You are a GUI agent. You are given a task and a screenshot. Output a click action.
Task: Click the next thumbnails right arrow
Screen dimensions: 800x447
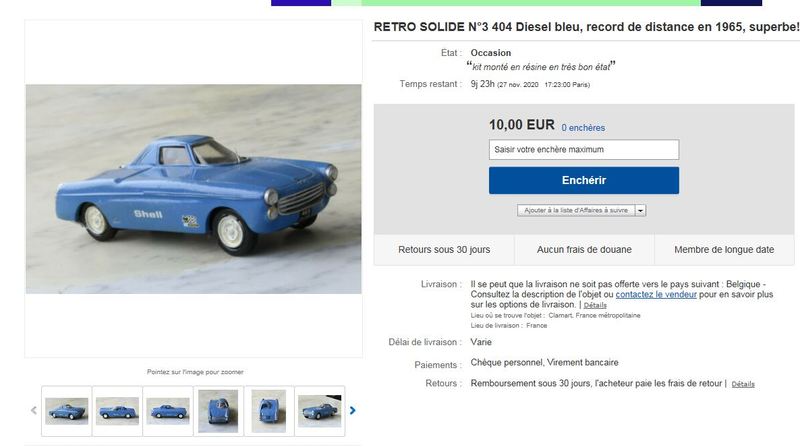pos(353,410)
